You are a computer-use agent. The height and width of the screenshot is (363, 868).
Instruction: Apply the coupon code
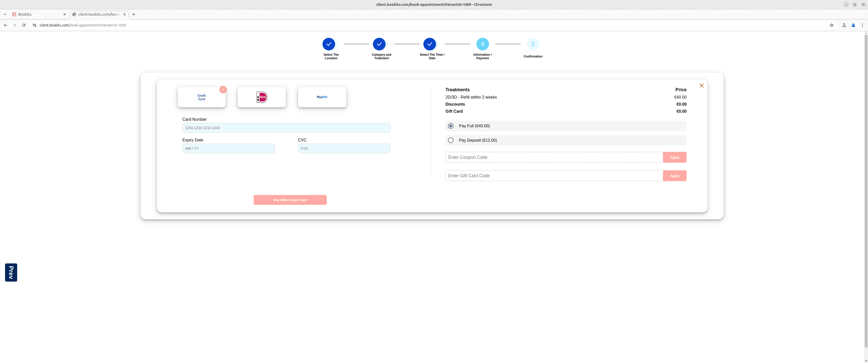tap(674, 157)
